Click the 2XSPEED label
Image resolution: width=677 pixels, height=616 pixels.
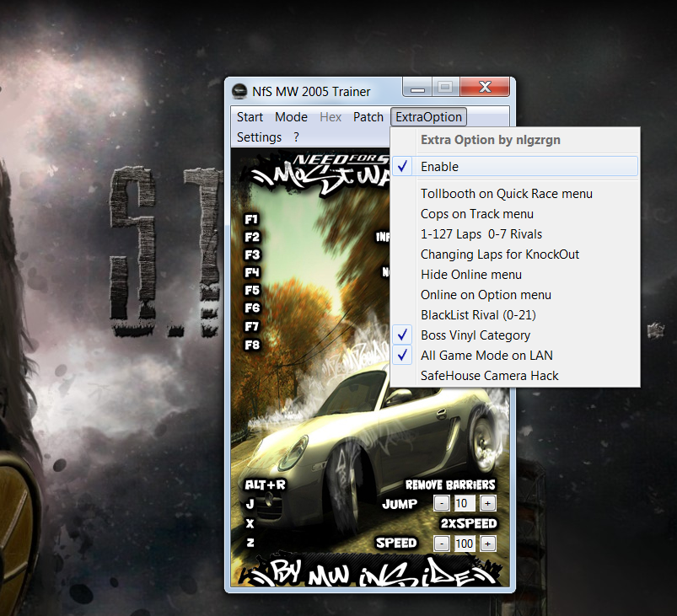click(x=469, y=524)
